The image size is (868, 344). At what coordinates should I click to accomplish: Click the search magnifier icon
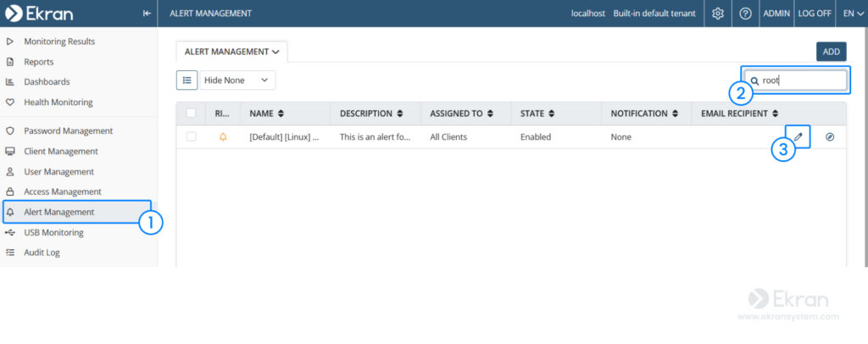(x=754, y=80)
